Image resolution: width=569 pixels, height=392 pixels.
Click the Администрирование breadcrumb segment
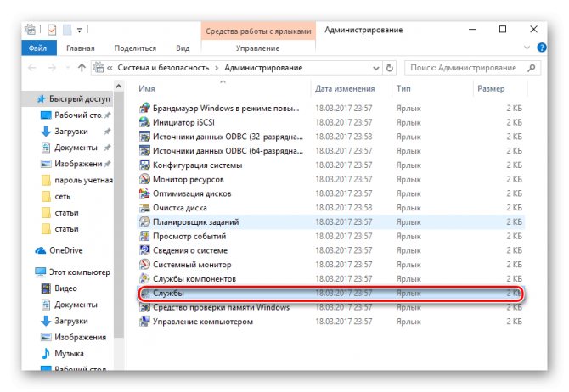coord(263,68)
